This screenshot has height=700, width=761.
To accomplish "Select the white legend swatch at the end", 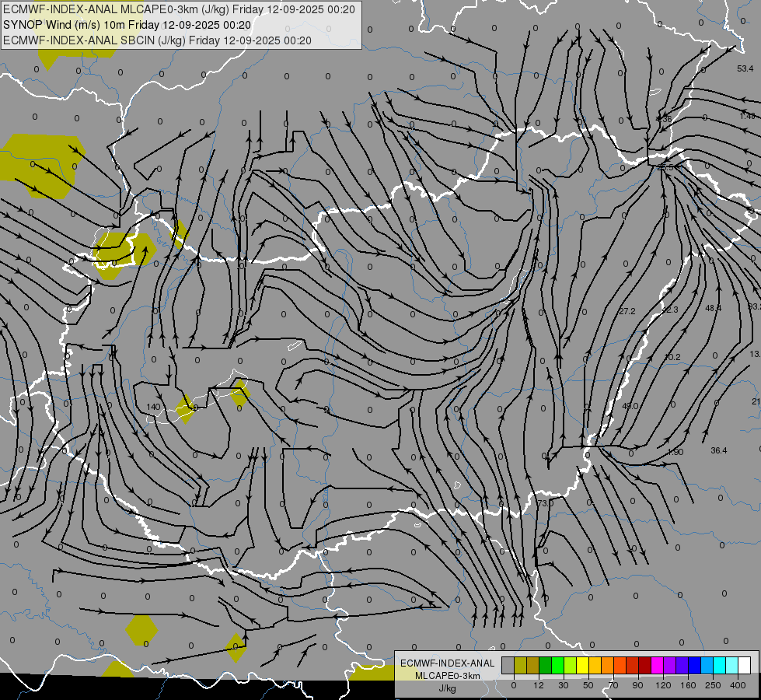I will 745,665.
